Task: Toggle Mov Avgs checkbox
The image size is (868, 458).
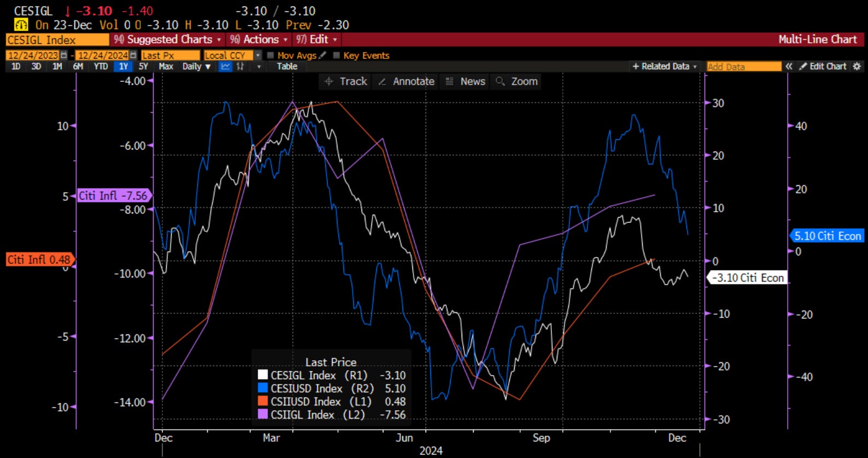Action: click(x=270, y=55)
